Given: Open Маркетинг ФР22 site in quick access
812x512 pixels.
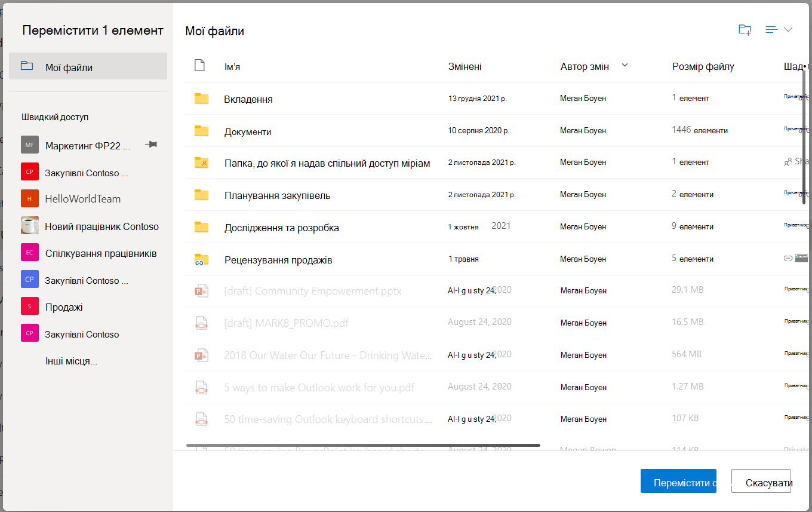Looking at the screenshot, I should (x=88, y=145).
